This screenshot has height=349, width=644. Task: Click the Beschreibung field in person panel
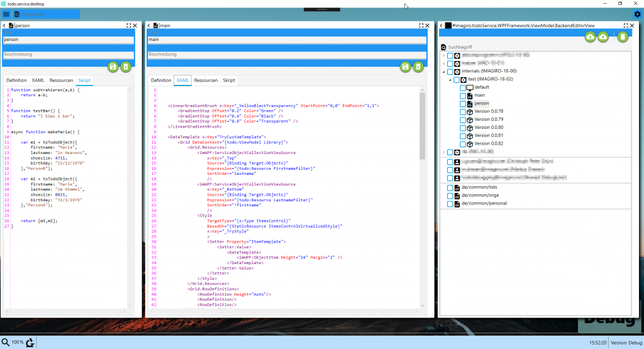(x=69, y=55)
